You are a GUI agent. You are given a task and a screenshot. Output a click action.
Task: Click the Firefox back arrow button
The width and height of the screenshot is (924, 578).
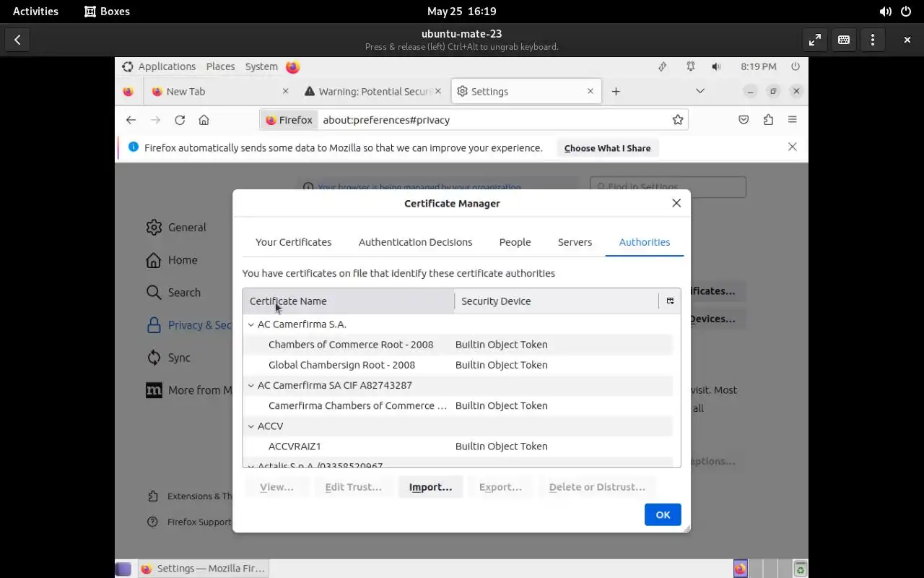(131, 120)
